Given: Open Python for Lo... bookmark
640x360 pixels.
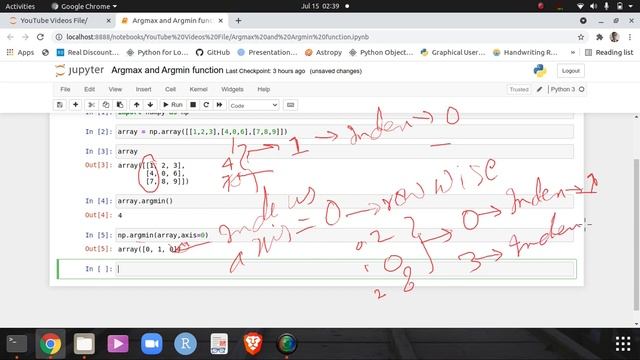Looking at the screenshot, I should coord(157,52).
